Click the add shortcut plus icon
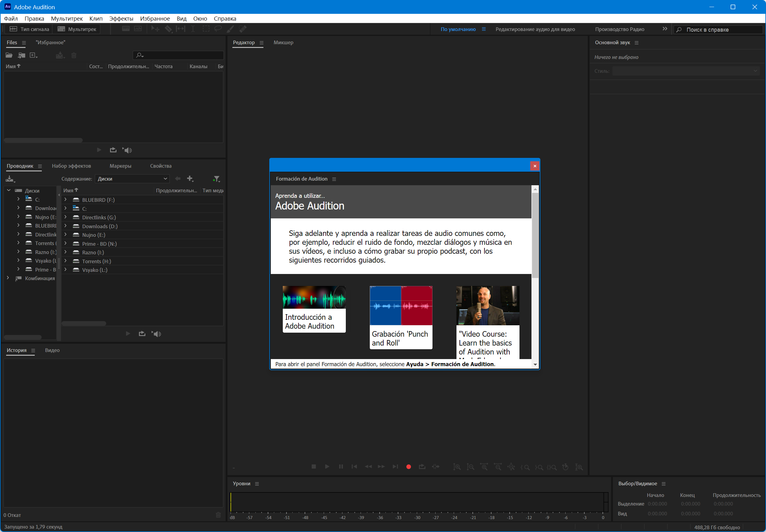The width and height of the screenshot is (766, 532). 190,179
